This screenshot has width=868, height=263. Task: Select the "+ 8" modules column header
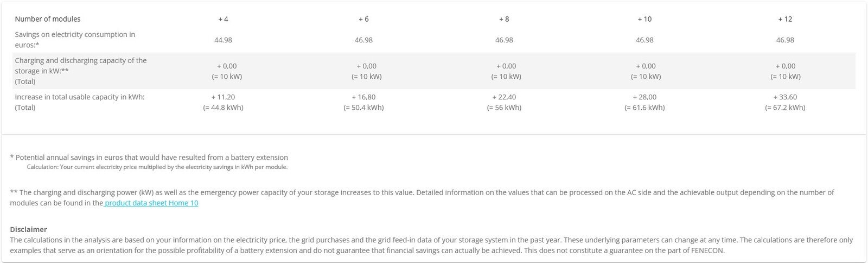(x=504, y=19)
